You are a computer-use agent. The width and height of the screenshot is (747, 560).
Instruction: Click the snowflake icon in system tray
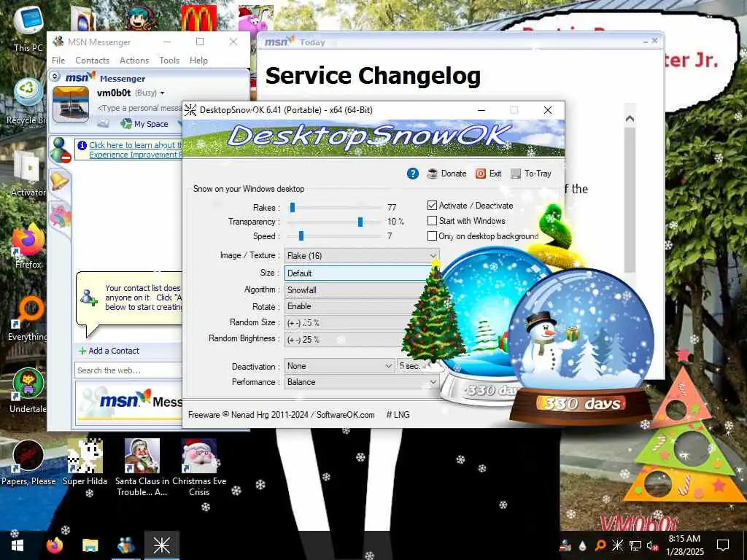click(617, 545)
